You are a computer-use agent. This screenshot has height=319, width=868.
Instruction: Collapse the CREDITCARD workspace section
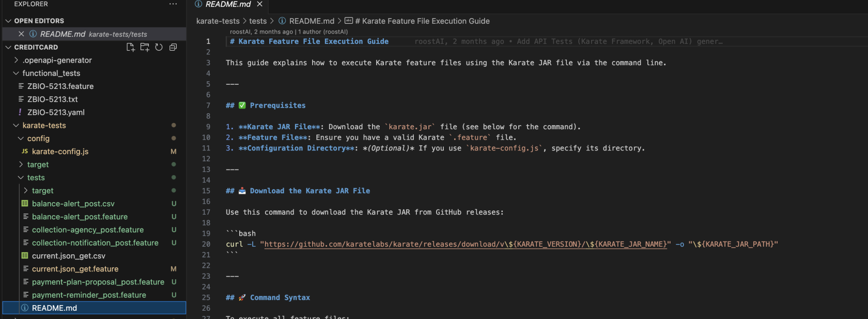(8, 47)
